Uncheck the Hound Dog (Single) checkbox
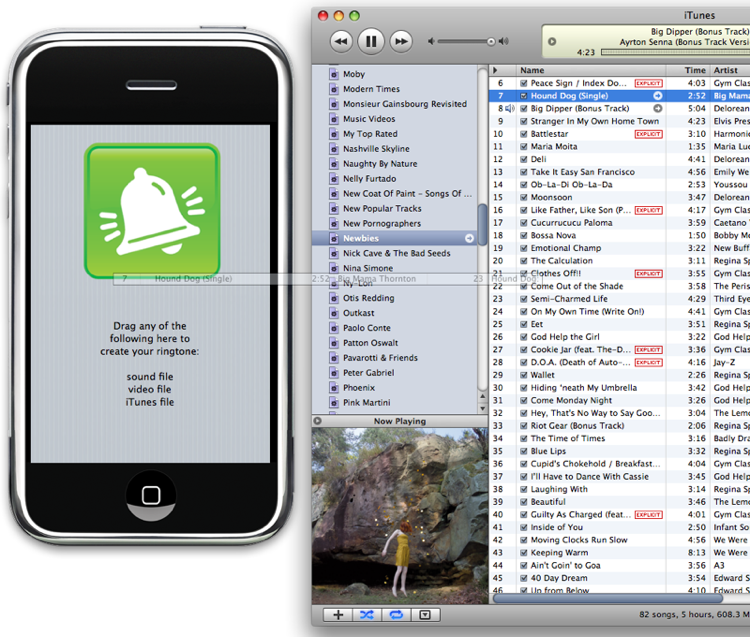The image size is (750, 637). pos(524,96)
